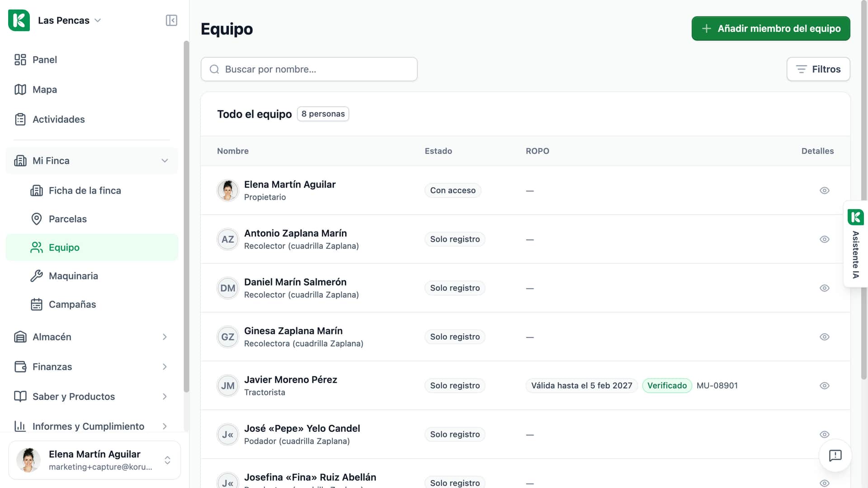The height and width of the screenshot is (488, 868).
Task: View details of Ginesa Zaplana Marín
Action: pos(825,337)
